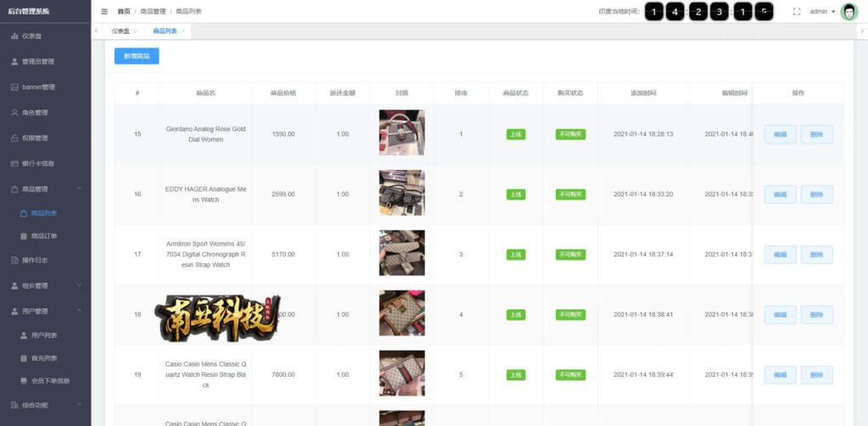Screen dimensions: 868x426
Task: Open 商品订单 submenu item
Action: [x=46, y=236]
